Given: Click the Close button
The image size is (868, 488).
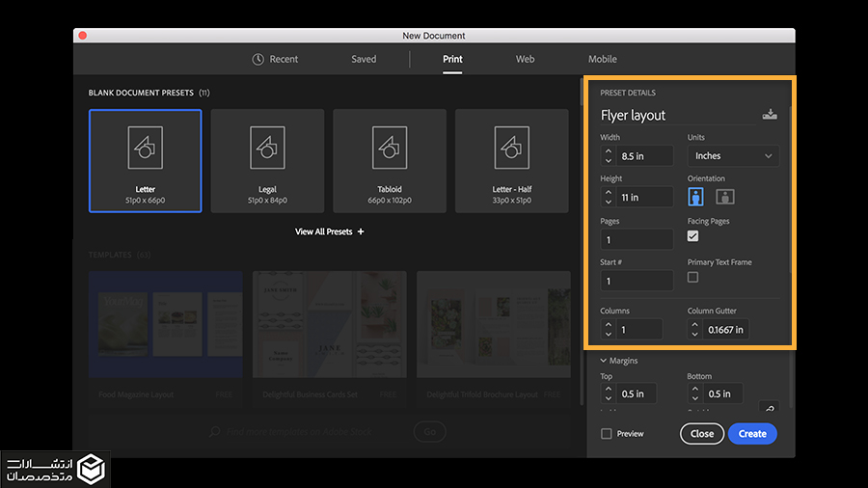Looking at the screenshot, I should pyautogui.click(x=702, y=434).
